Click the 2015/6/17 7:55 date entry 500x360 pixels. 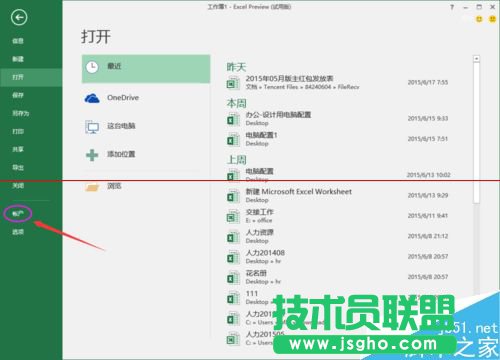(428, 82)
